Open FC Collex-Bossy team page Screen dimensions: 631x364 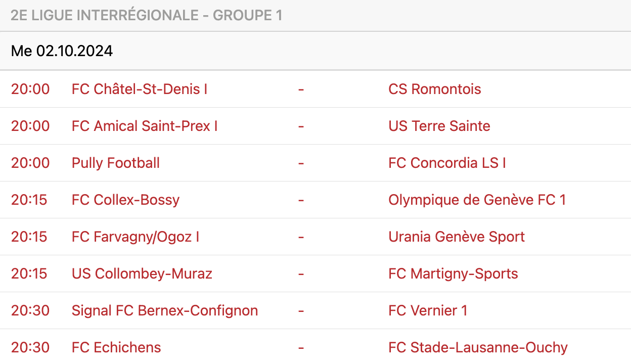pos(125,200)
